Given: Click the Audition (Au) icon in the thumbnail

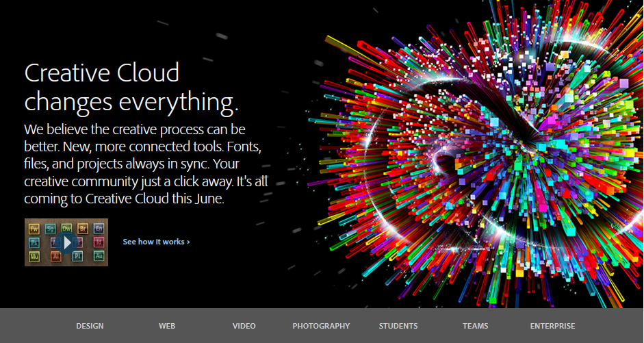Looking at the screenshot, I should point(99,256).
